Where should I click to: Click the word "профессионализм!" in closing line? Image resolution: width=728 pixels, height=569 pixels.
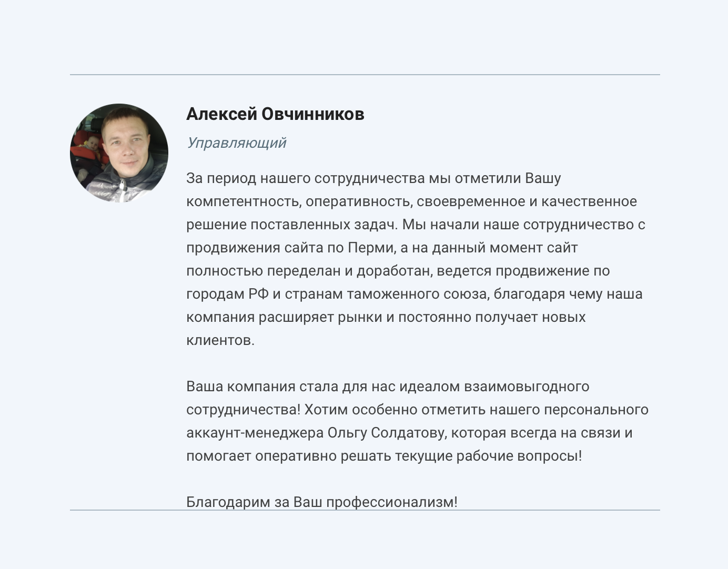coord(392,502)
